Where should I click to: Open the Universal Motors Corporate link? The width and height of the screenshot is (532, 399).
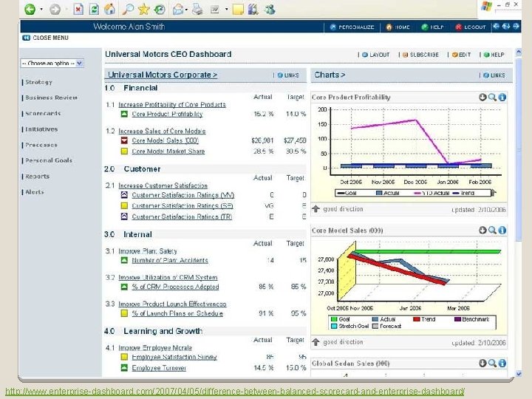(x=163, y=75)
